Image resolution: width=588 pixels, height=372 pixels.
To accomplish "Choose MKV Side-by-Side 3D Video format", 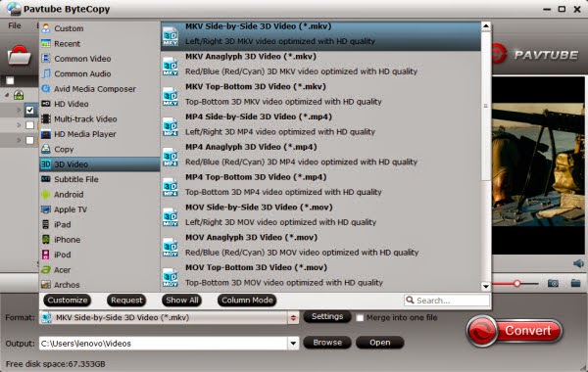I will click(321, 36).
